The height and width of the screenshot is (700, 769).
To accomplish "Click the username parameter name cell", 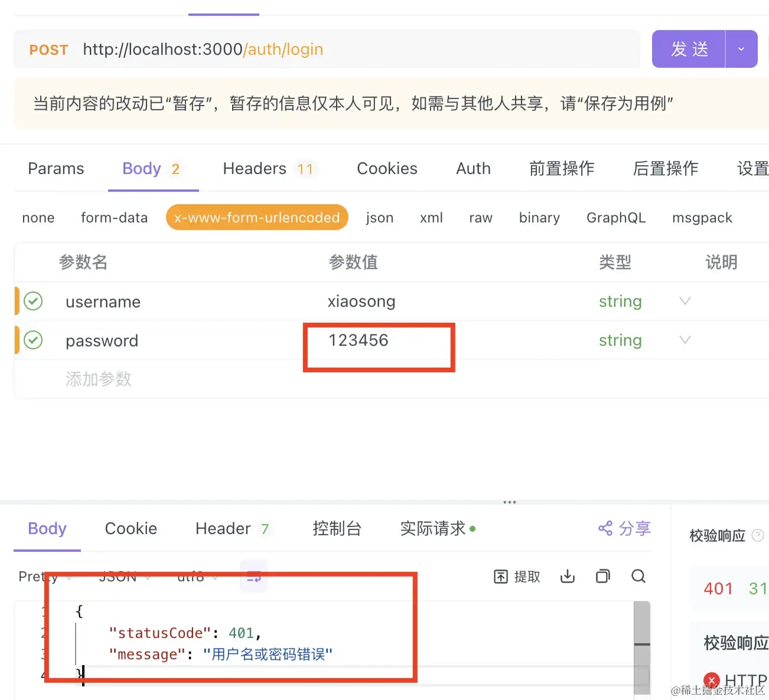I will pos(103,302).
